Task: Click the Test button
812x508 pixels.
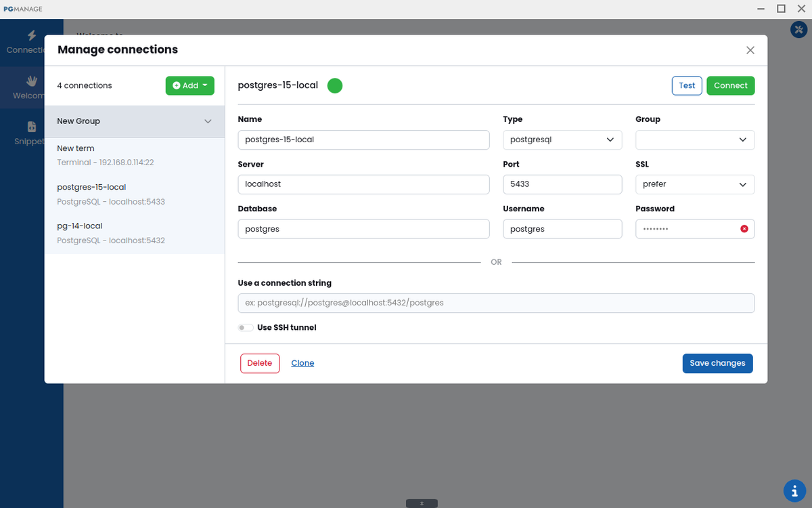Action: tap(687, 85)
